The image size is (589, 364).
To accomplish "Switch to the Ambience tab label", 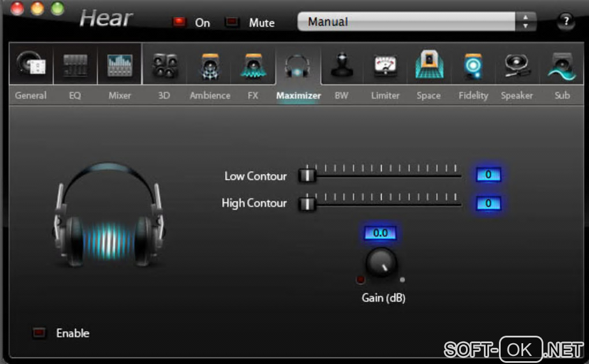I will tap(210, 95).
